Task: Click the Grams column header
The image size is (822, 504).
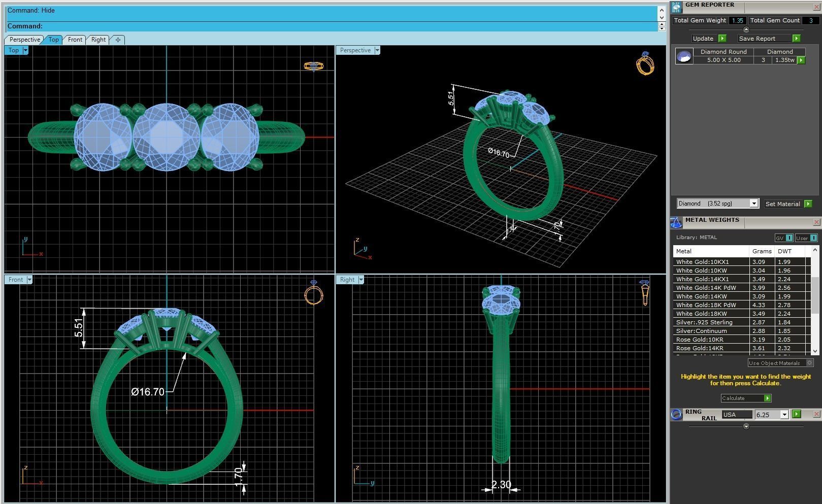Action: tap(762, 251)
